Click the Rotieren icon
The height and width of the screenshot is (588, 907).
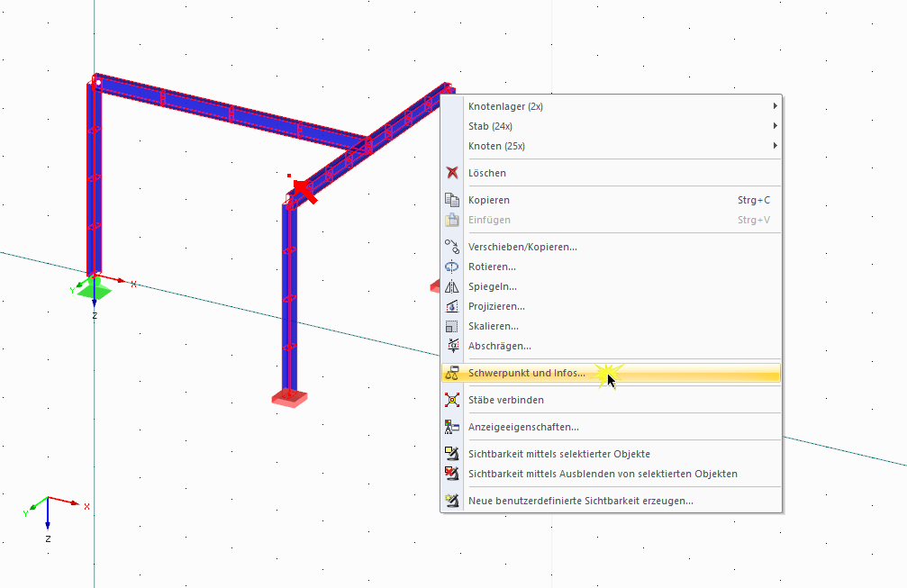(x=452, y=267)
